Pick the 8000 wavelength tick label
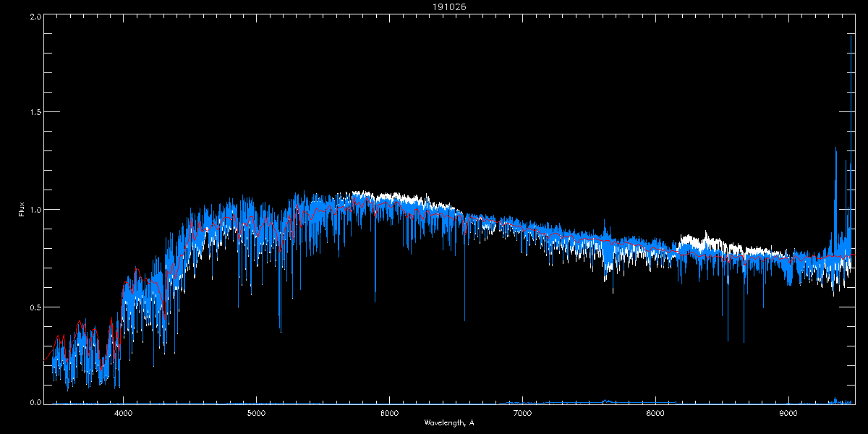868x434 pixels. 655,414
